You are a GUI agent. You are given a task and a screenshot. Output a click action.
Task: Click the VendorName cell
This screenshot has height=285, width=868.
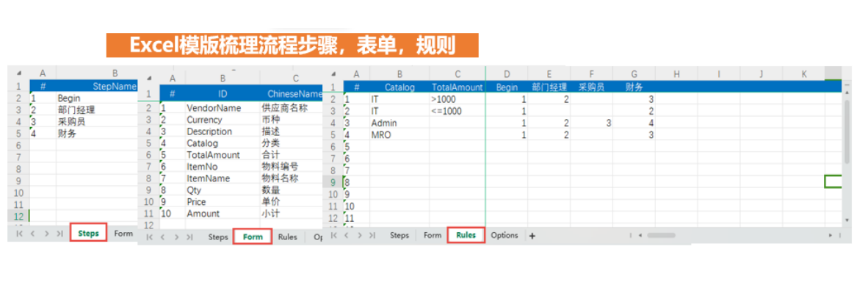(223, 108)
